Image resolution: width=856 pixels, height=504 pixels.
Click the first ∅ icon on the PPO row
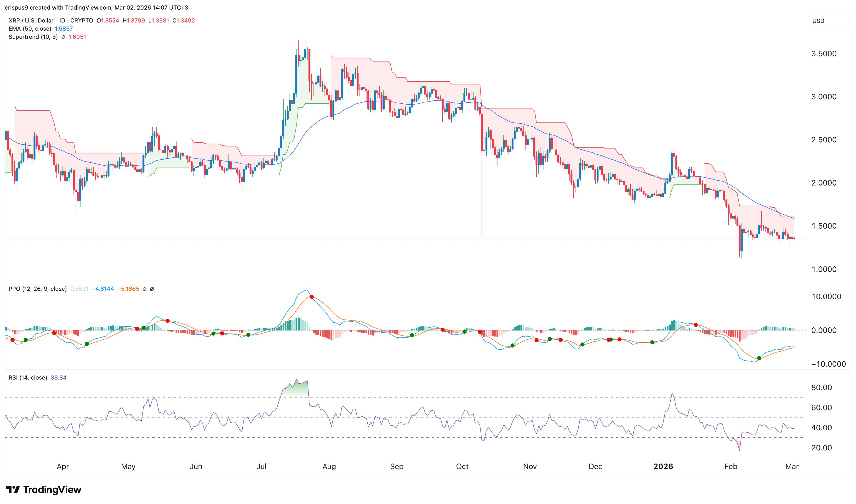[144, 289]
